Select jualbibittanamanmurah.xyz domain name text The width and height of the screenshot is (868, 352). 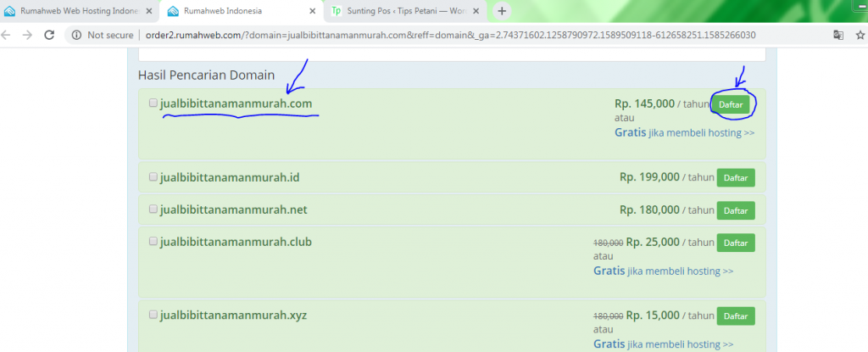(233, 316)
